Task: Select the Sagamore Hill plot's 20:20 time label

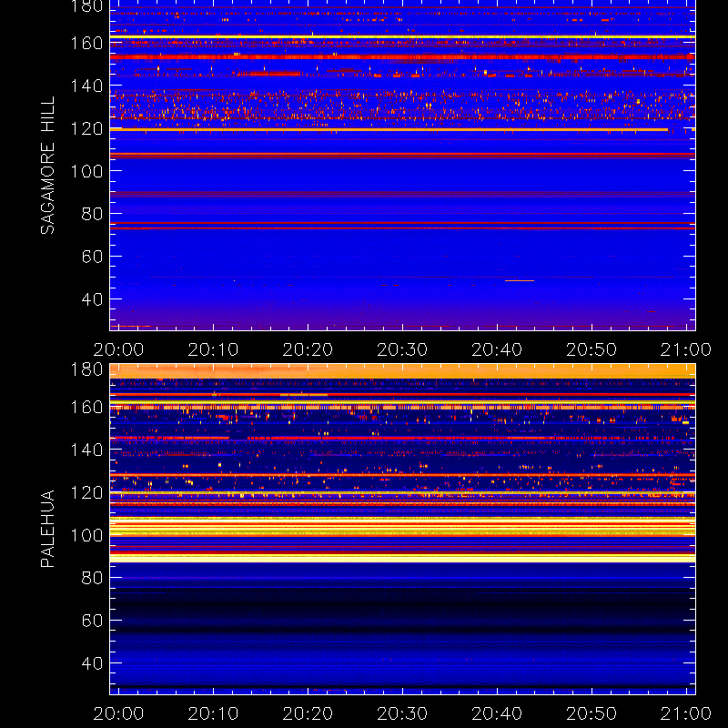Action: click(x=308, y=349)
